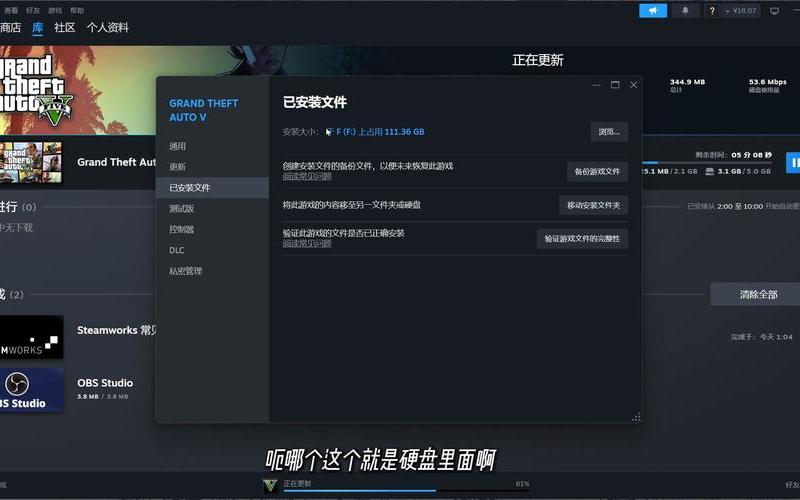Click the 正在更新 heading
Screen dimensions: 800x500
(538, 60)
